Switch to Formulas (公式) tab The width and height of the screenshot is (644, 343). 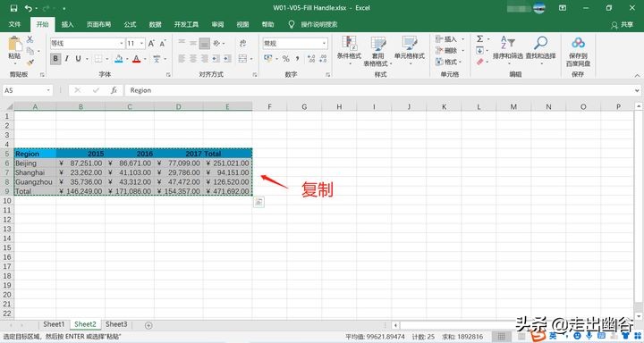tap(130, 25)
